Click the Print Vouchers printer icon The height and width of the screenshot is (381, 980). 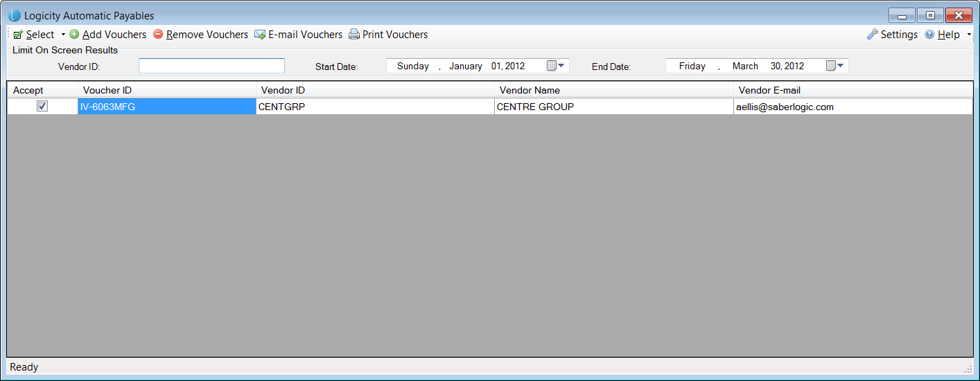(x=354, y=35)
